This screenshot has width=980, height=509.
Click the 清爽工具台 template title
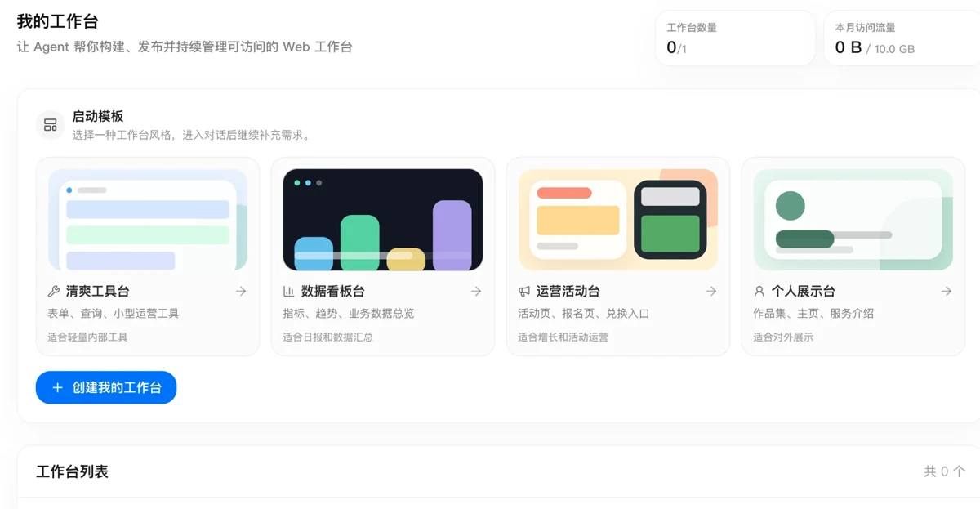tap(98, 291)
